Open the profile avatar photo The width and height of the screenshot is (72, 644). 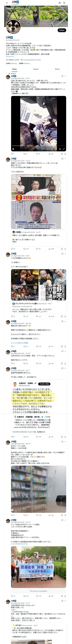(x=13, y=26)
